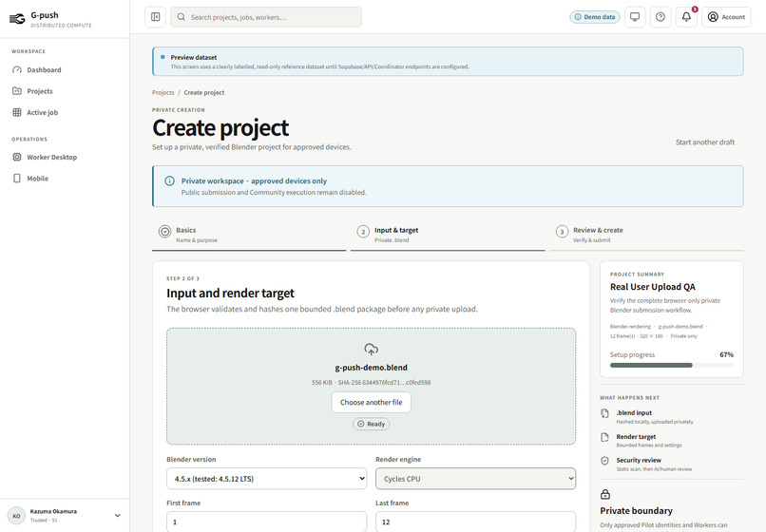Click the KO user avatar
The height and width of the screenshot is (532, 766).
pos(16,516)
